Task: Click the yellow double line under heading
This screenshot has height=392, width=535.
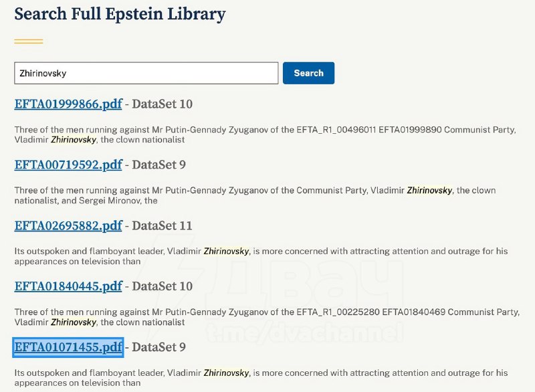Action: coord(29,41)
